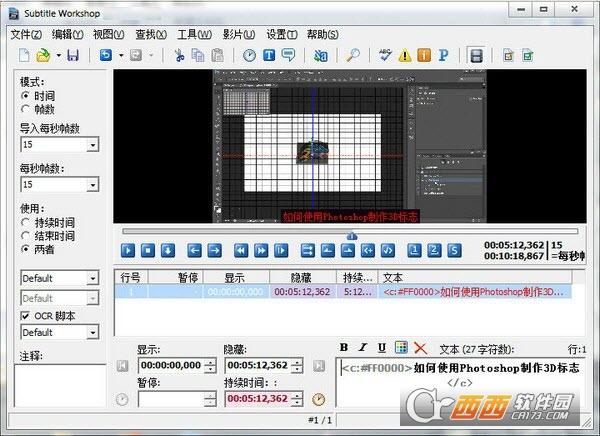The height and width of the screenshot is (436, 600).
Task: Click the orange information icon
Action: point(424,56)
